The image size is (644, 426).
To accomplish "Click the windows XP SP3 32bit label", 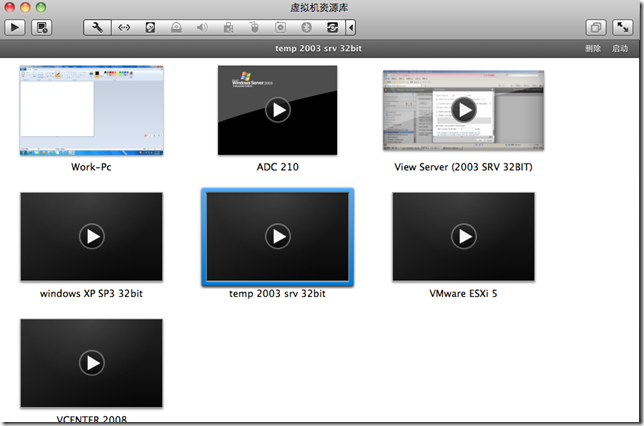I will click(91, 293).
